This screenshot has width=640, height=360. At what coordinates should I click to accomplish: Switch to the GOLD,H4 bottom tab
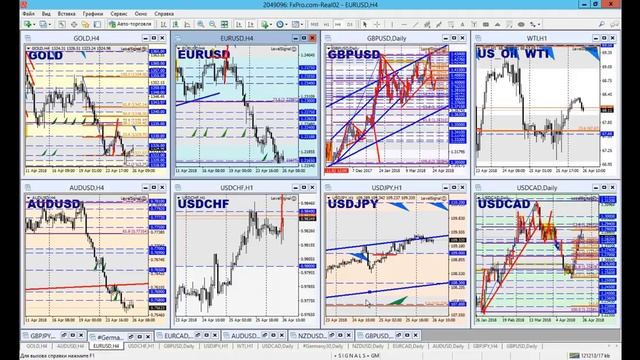coord(37,346)
